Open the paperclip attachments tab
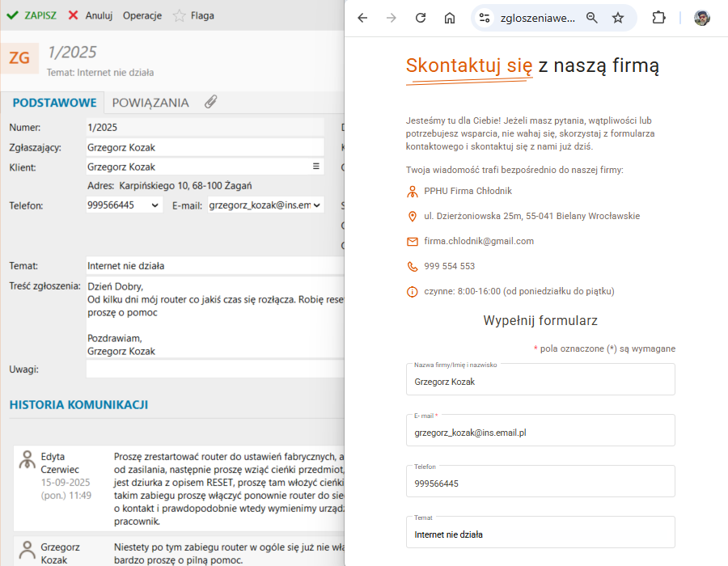728x566 pixels. [x=210, y=102]
